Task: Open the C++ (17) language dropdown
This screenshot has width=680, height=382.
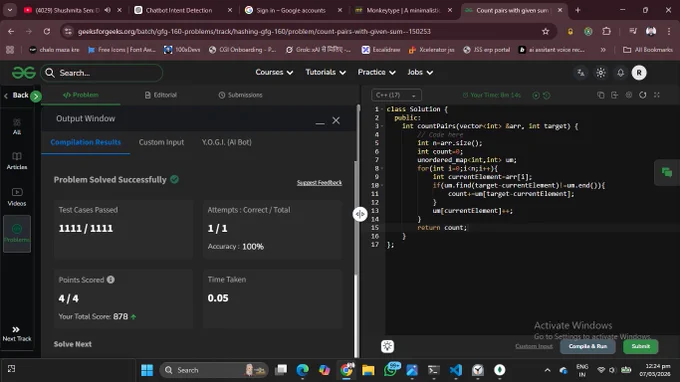Action: (x=396, y=95)
